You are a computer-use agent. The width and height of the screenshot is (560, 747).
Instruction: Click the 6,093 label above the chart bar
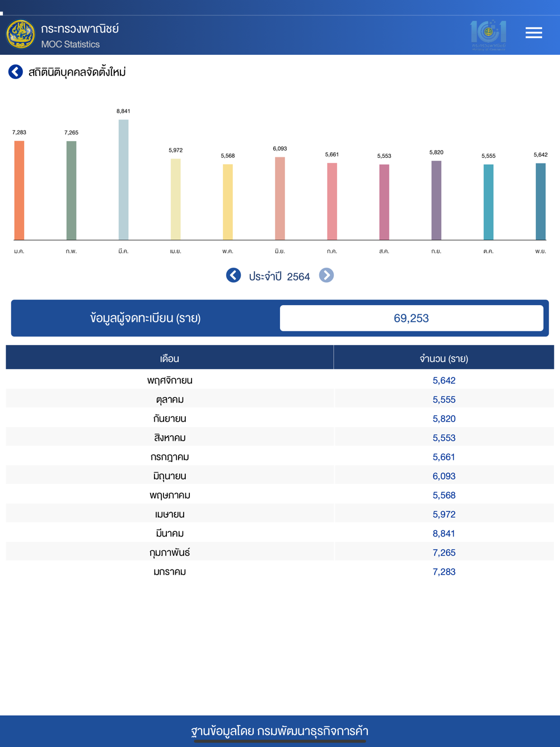tap(280, 148)
